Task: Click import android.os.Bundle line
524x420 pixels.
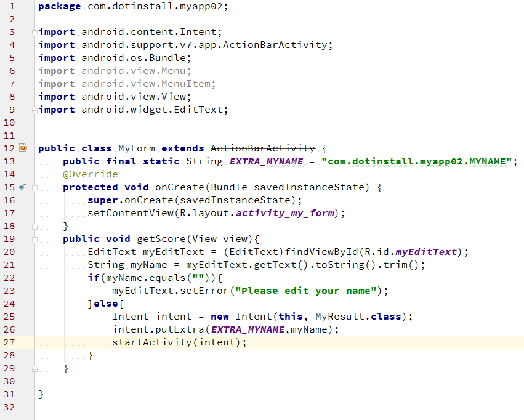Action: click(x=115, y=58)
